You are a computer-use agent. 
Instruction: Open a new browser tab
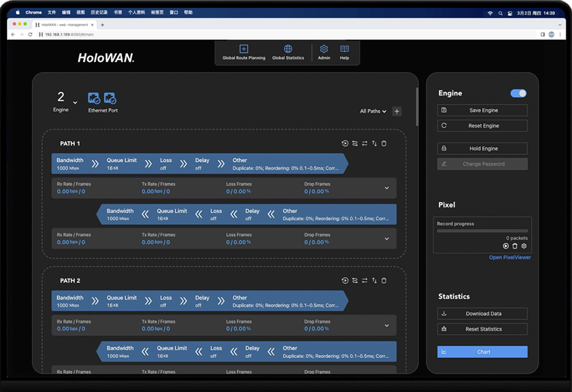point(103,25)
